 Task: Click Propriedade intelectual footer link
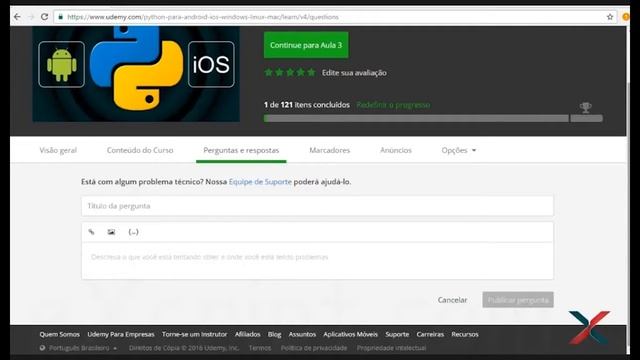tap(391, 348)
